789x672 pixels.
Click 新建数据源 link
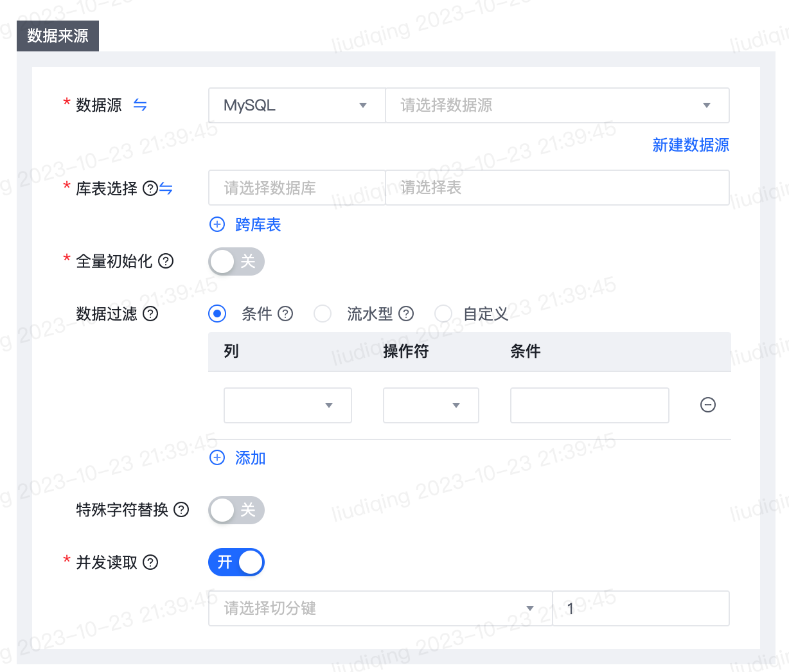pos(691,145)
